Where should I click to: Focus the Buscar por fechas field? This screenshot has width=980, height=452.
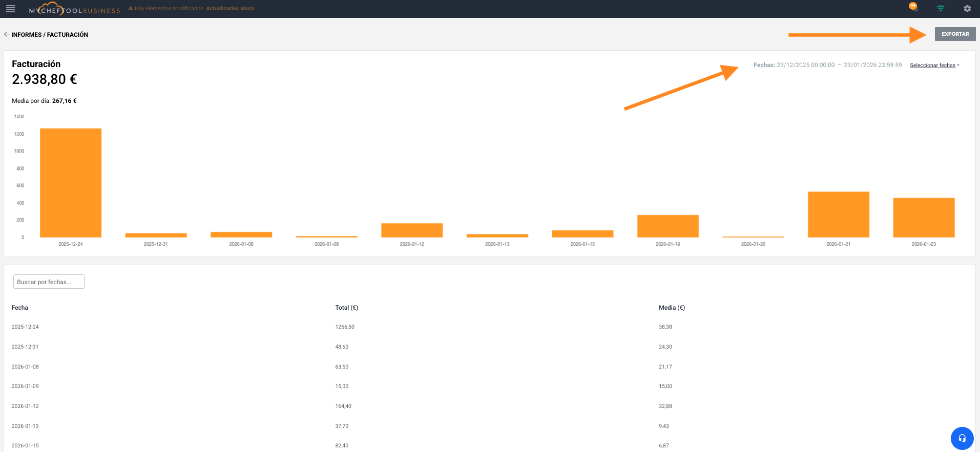coord(49,282)
